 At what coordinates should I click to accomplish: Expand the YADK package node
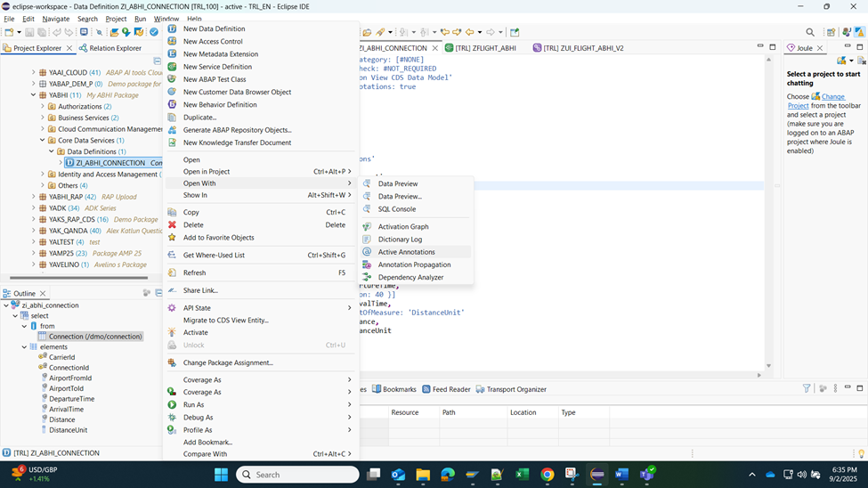click(x=34, y=208)
